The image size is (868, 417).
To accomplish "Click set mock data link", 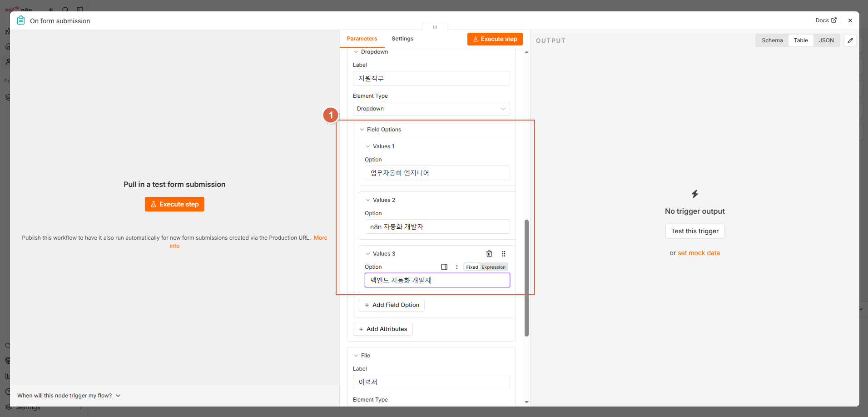I will click(699, 253).
